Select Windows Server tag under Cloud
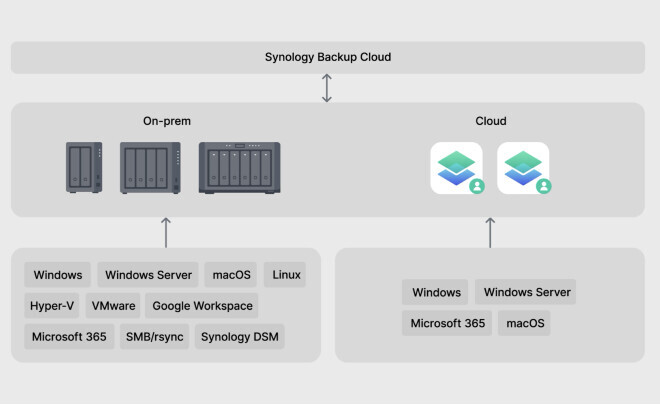The image size is (660, 405). pos(526,292)
